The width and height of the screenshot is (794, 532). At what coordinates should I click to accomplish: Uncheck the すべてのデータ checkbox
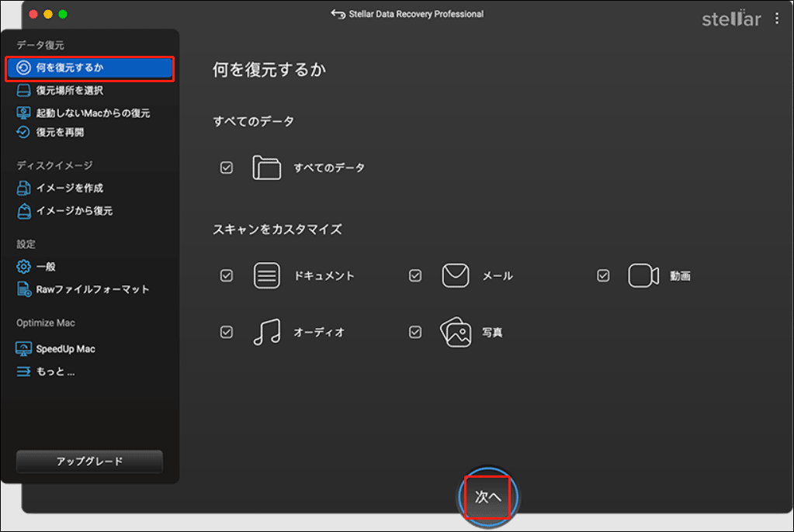(226, 167)
